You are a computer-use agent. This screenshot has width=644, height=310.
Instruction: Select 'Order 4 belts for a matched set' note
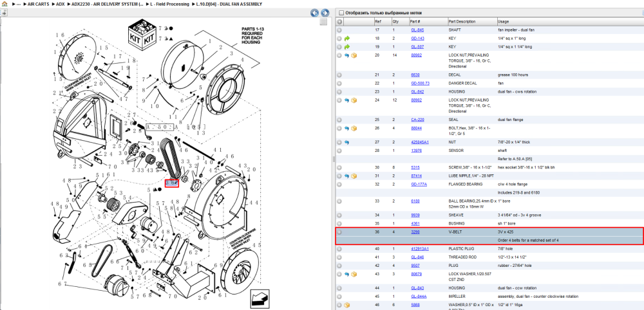pos(528,241)
